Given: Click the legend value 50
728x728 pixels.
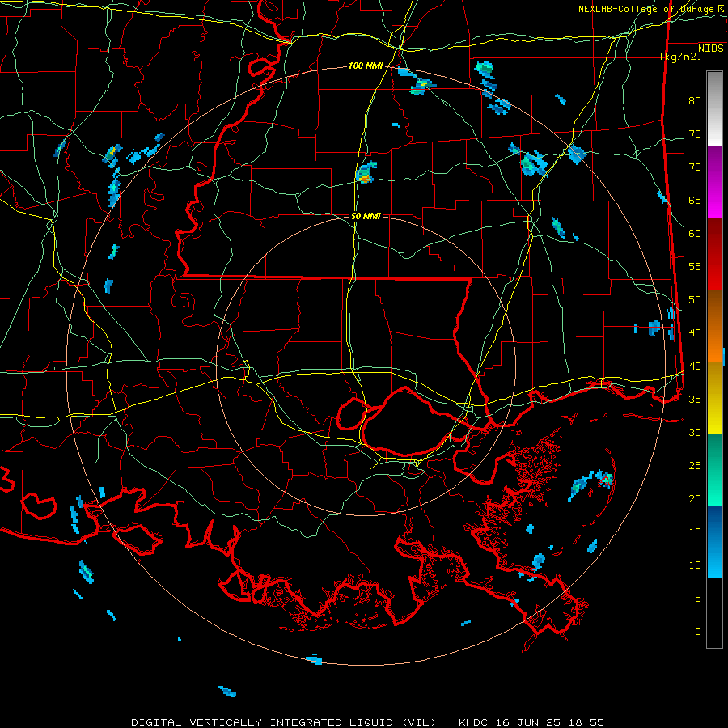Looking at the screenshot, I should pos(695,299).
